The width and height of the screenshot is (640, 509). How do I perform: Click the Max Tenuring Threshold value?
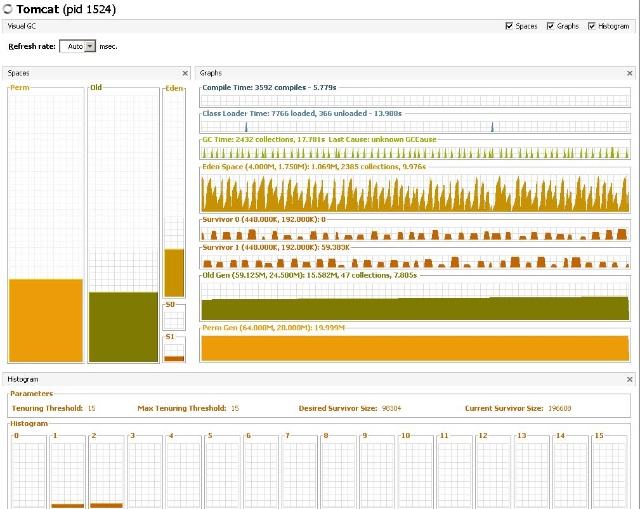(235, 408)
